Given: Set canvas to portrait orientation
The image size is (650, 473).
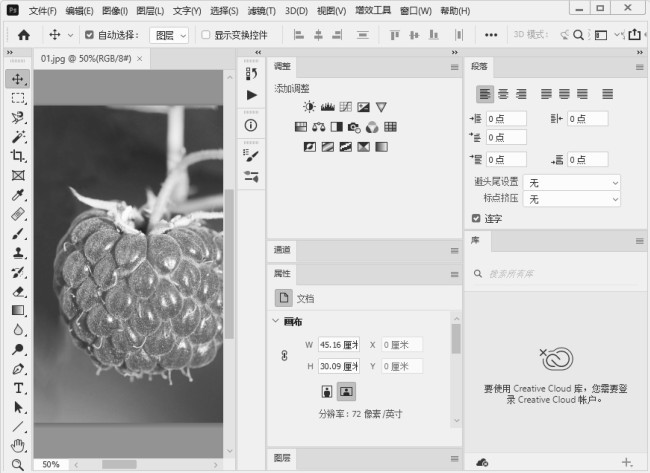Looking at the screenshot, I should [327, 391].
